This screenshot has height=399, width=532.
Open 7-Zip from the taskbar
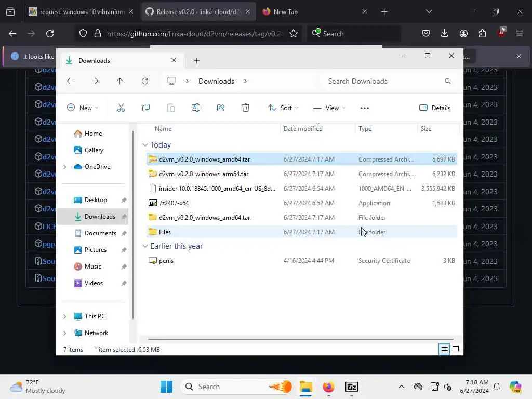[352, 387]
